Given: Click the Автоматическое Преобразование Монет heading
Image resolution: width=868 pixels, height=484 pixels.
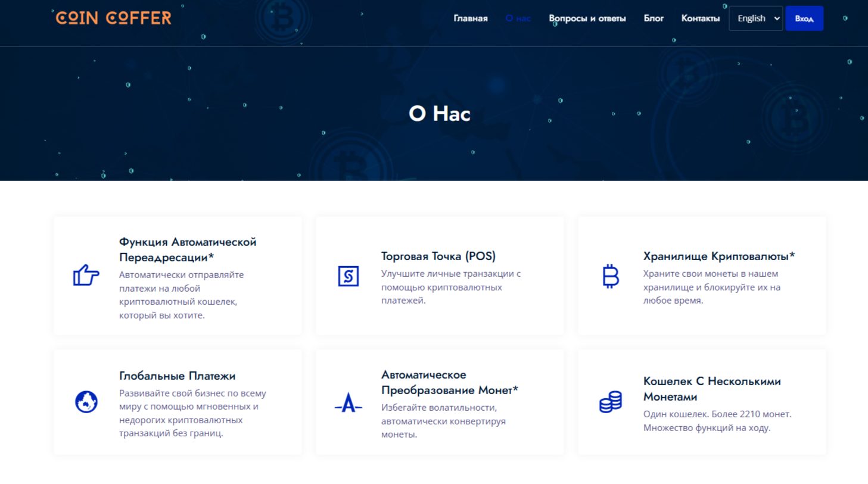Looking at the screenshot, I should pos(449,382).
